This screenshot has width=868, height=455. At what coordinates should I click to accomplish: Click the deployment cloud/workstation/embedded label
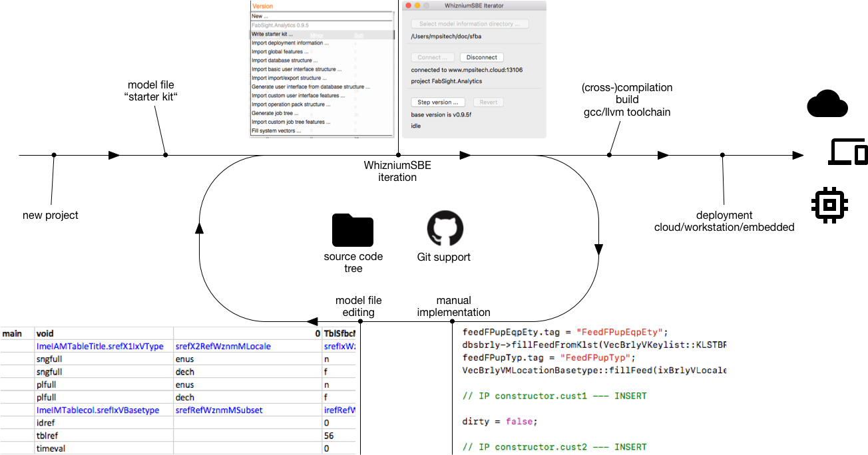724,221
